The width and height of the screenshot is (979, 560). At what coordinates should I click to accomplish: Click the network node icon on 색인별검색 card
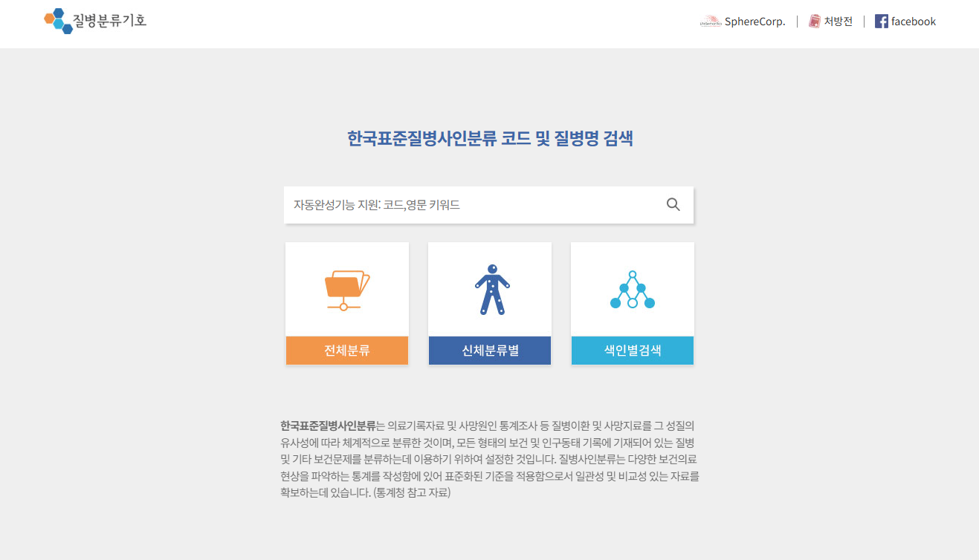click(632, 288)
